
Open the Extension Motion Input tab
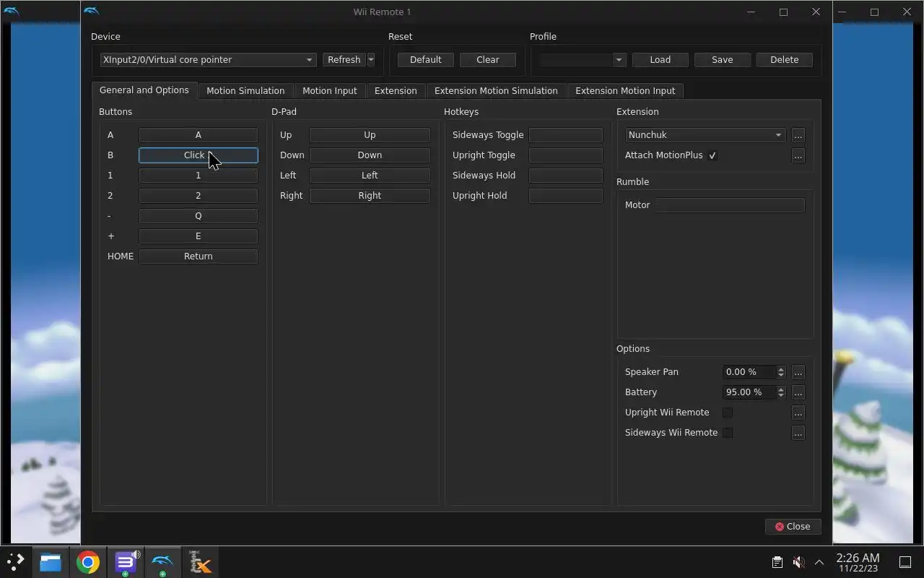(625, 90)
